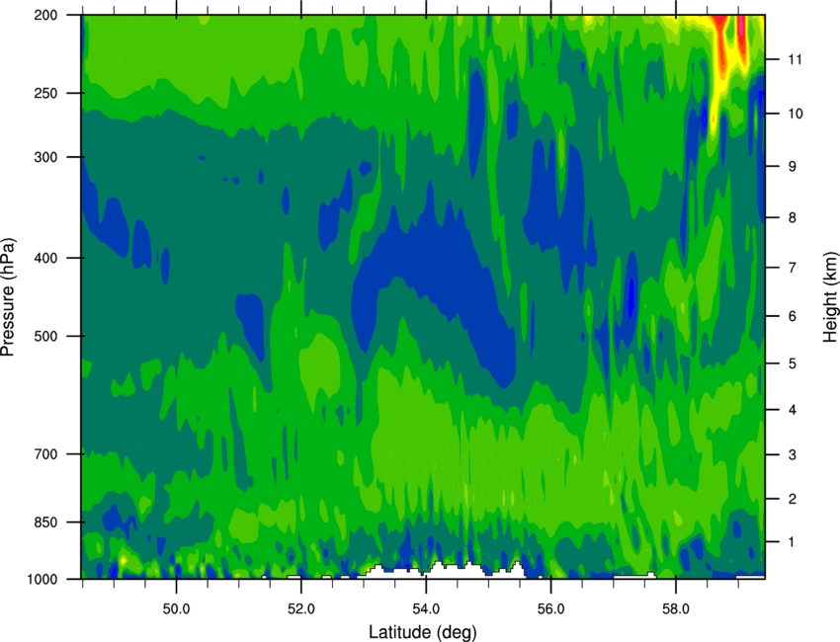The height and width of the screenshot is (642, 840).
Task: Click the 54.0 latitude tick label
Action: (x=427, y=609)
